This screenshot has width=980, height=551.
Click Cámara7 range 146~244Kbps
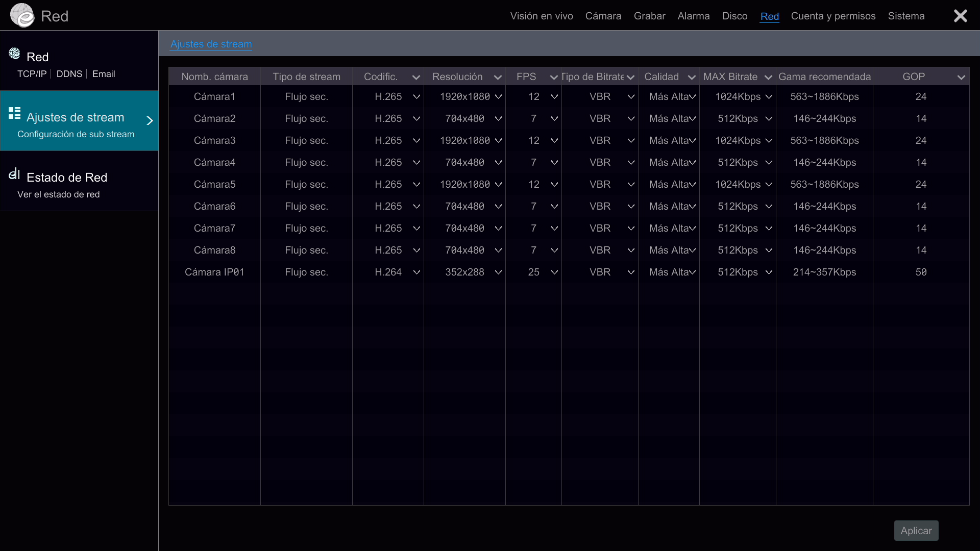pyautogui.click(x=824, y=228)
